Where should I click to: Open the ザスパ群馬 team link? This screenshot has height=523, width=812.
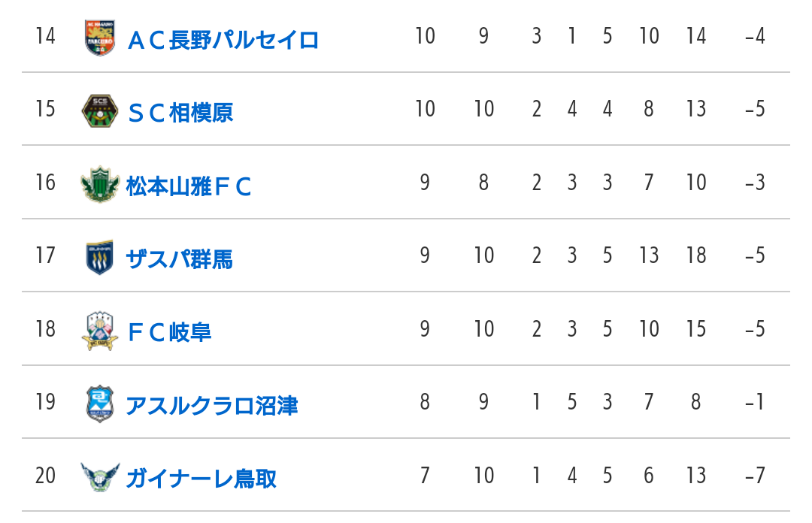coord(179,259)
